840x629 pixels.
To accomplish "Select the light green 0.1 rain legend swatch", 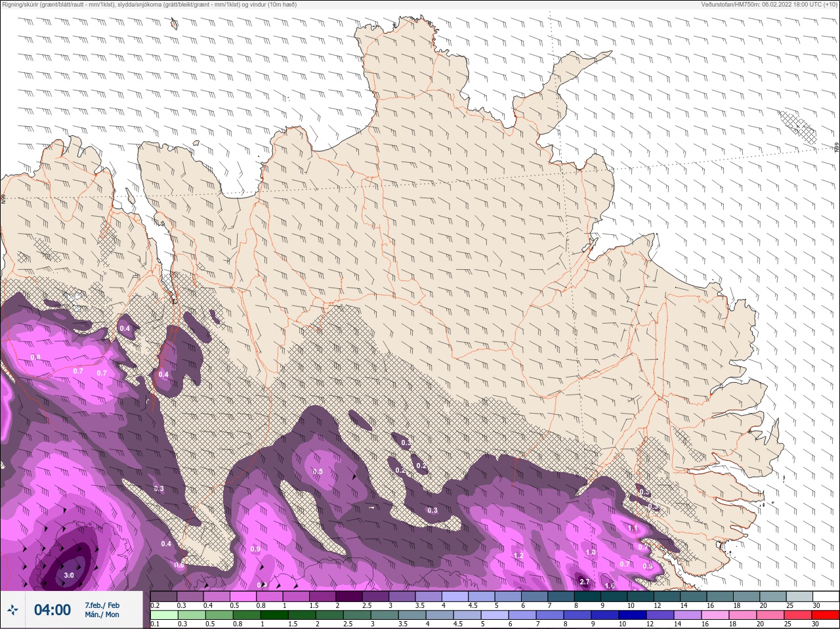I will [163, 615].
